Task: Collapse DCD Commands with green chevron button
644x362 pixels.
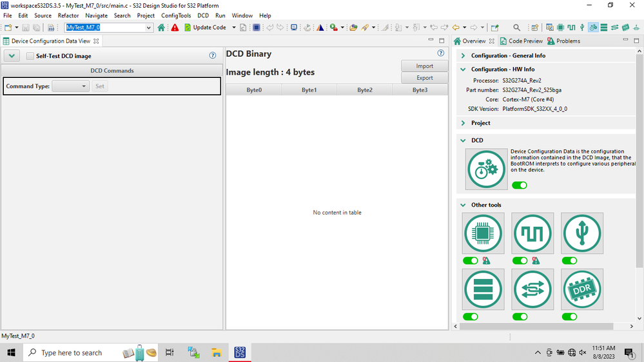Action: (12, 56)
